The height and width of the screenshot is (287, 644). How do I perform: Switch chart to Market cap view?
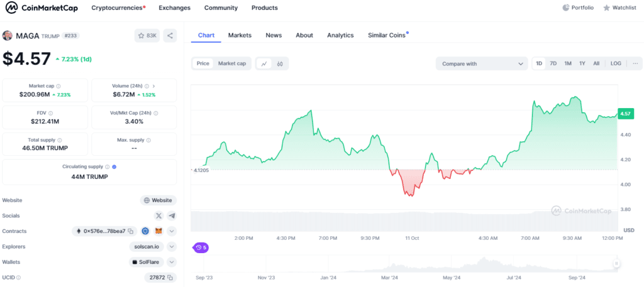tap(232, 63)
